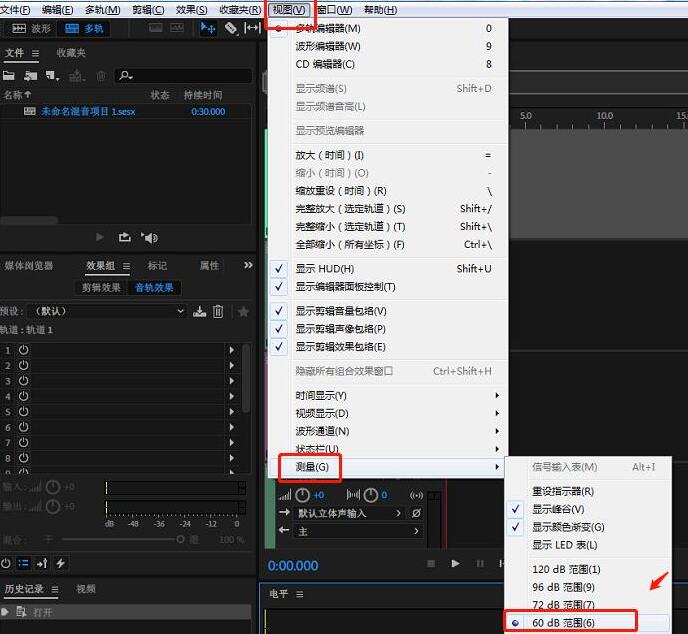688x634 pixels.
Task: Toggle 显示剪辑音量包络(V) option
Action: (388, 311)
